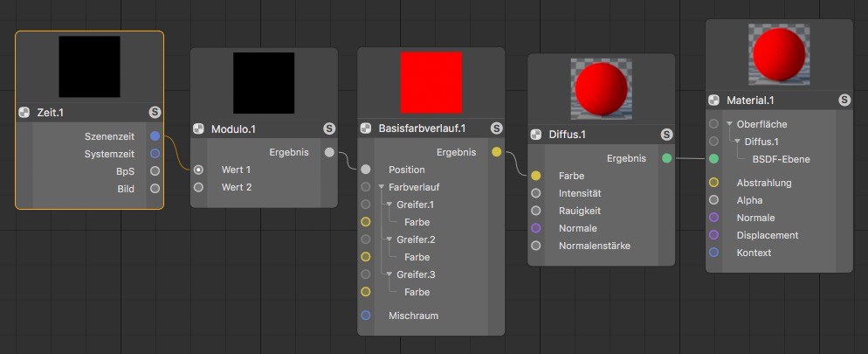Click the Farbverlauf port circle in Basisfarbverlauf.1
This screenshot has height=354, width=868.
365,187
